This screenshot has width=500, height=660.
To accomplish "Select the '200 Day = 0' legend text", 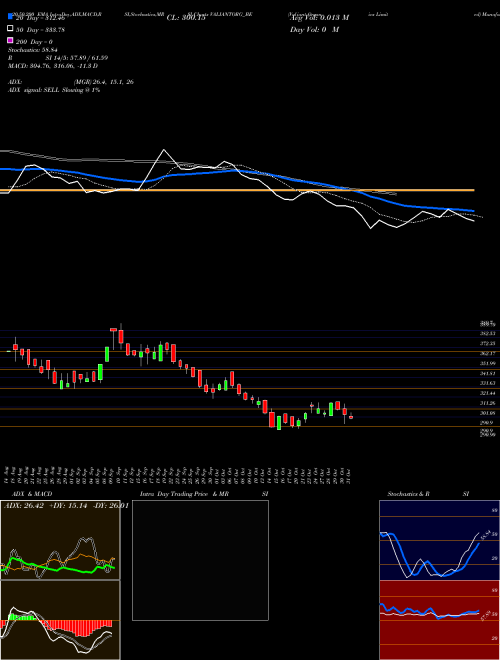I will [x=34, y=42].
